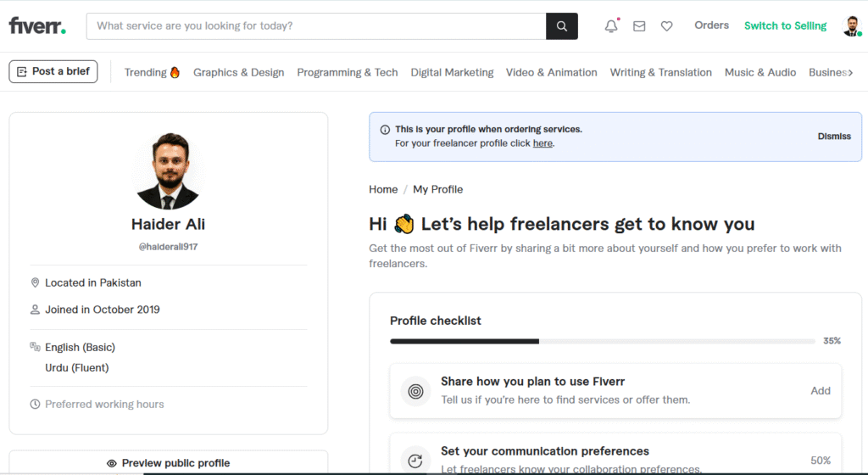Click the profile checklist progress bar
The height and width of the screenshot is (475, 868).
(x=603, y=342)
